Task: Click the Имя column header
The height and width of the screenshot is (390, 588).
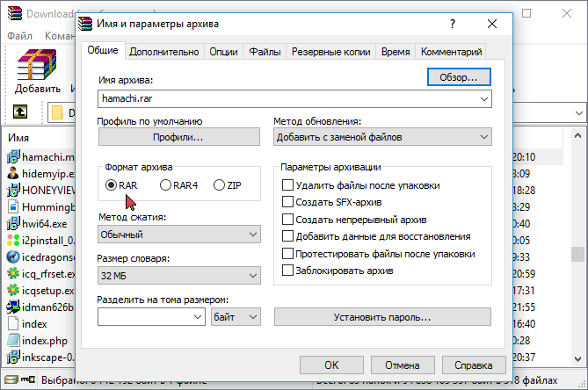Action: [18, 138]
